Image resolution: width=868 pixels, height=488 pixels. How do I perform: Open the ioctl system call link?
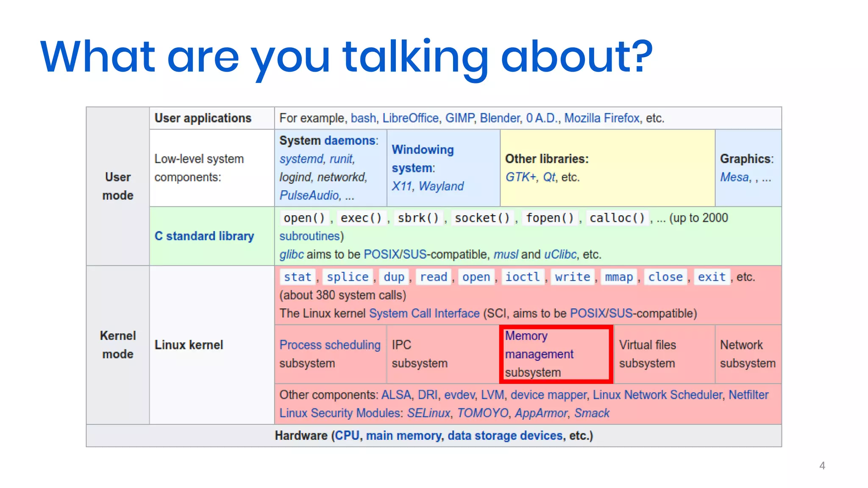coord(522,277)
